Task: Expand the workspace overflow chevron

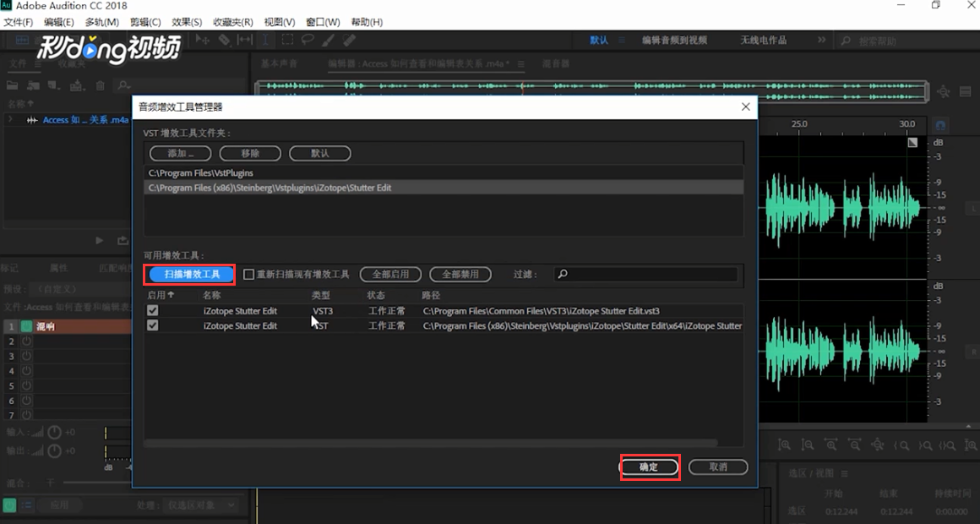Action: (821, 40)
